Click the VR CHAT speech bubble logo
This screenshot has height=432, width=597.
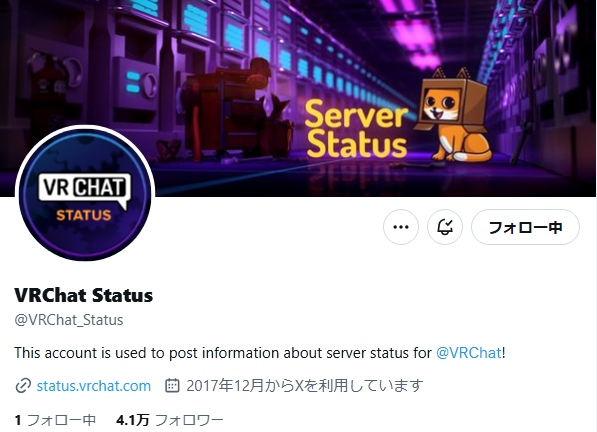click(85, 190)
